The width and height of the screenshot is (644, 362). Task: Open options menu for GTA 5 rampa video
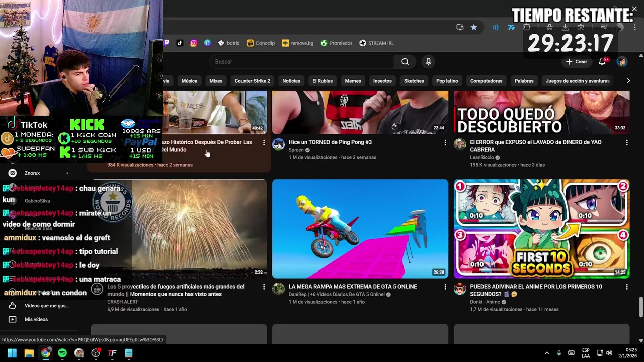(445, 287)
